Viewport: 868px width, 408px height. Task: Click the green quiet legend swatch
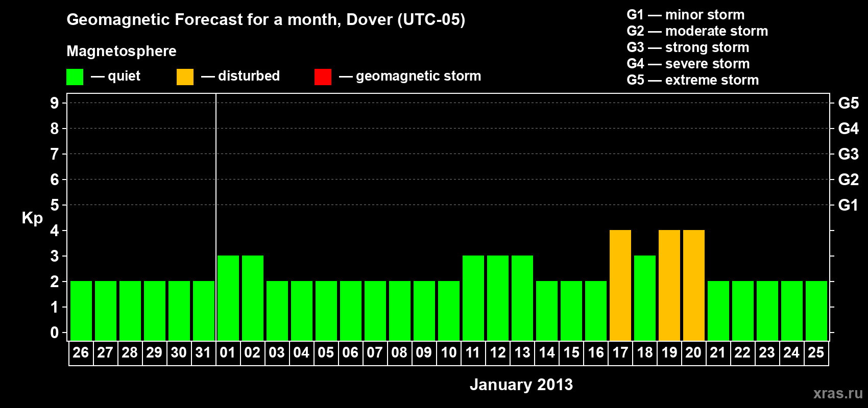pos(75,77)
